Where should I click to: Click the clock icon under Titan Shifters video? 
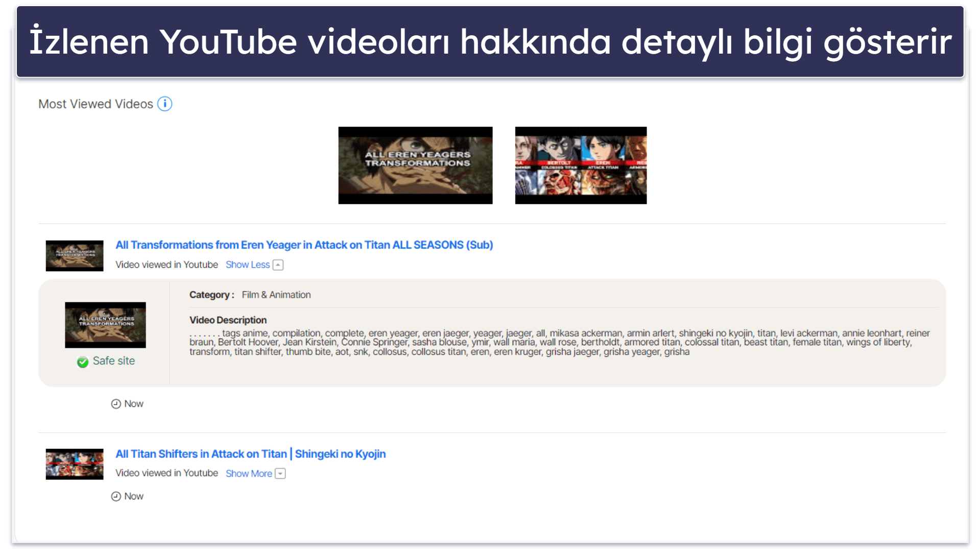click(116, 496)
